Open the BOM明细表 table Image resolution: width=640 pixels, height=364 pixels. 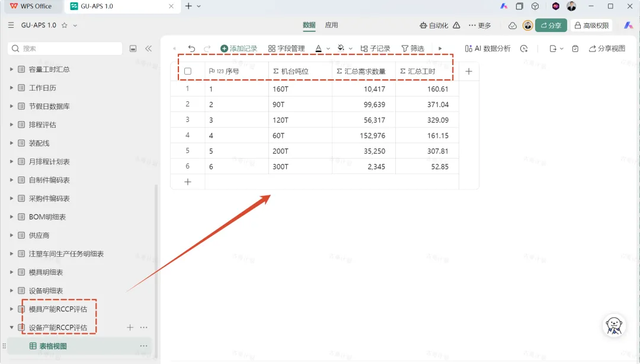pos(47,217)
